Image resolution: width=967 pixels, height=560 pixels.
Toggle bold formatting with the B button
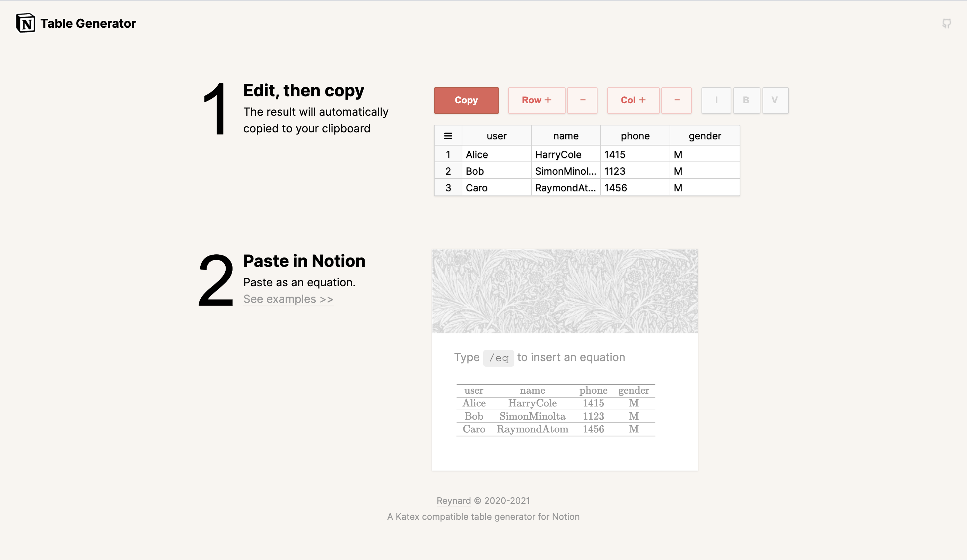(746, 100)
